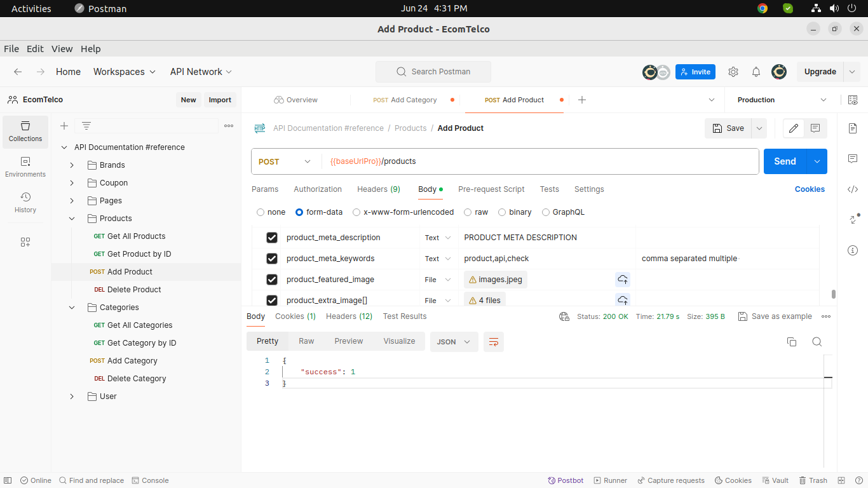Open a new tab with plus icon

581,100
